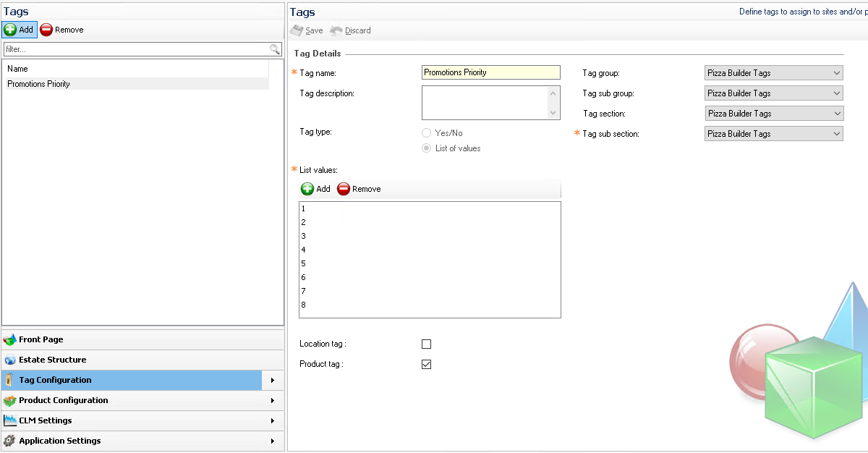The image size is (868, 453).
Task: Expand the Tag sub section dropdown
Action: point(773,134)
